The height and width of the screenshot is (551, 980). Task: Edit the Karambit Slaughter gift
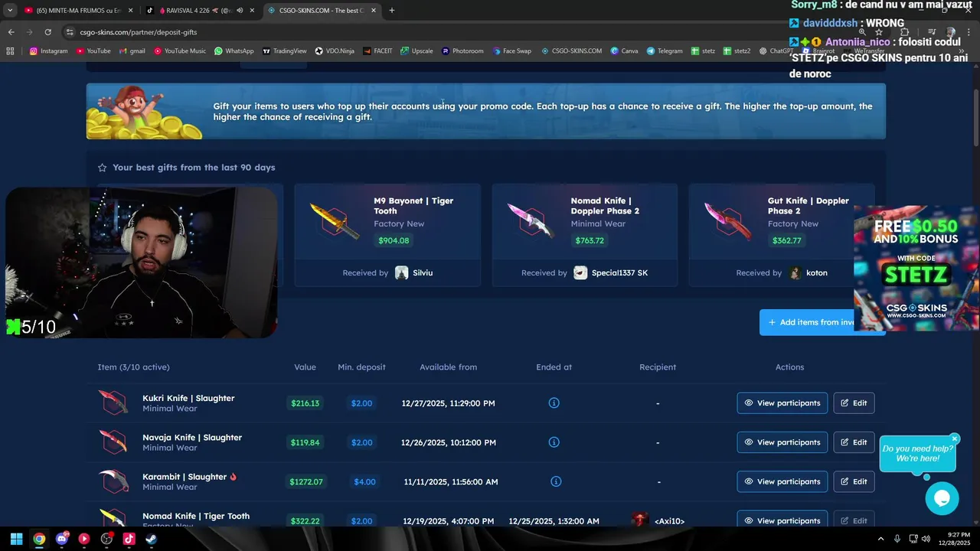(854, 481)
